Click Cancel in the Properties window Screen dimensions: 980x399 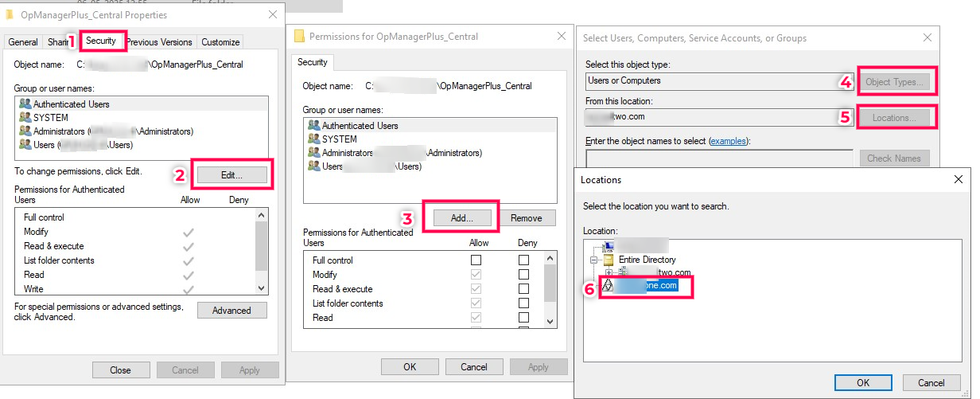185,370
